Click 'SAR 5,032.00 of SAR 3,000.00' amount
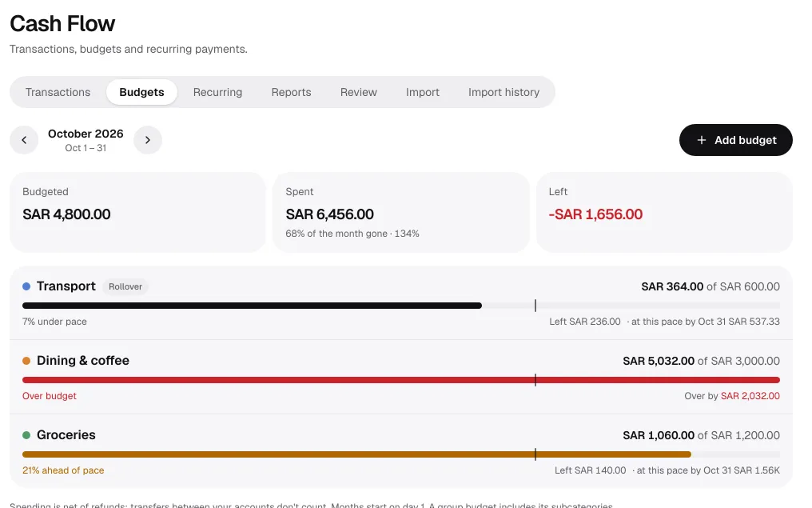The width and height of the screenshot is (812, 508). coord(701,361)
